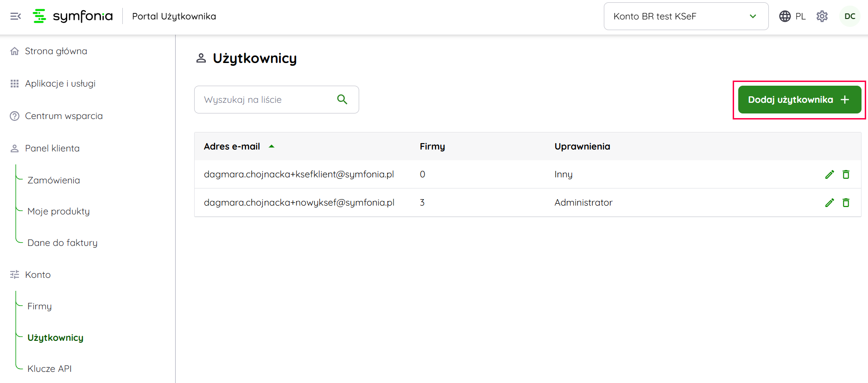Edit user dagmara.chojnacka+ksefklient with the pencil icon
Viewport: 868px width, 383px height.
[x=829, y=175]
